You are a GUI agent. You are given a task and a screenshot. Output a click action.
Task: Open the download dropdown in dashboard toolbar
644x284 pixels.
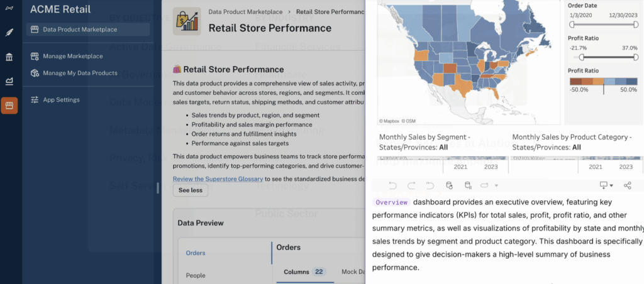(x=606, y=185)
